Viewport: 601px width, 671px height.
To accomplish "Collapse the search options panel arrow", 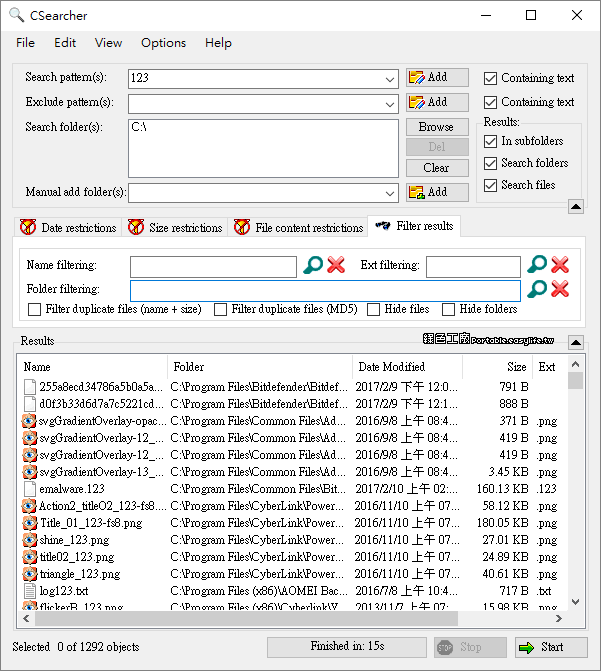I will 576,207.
